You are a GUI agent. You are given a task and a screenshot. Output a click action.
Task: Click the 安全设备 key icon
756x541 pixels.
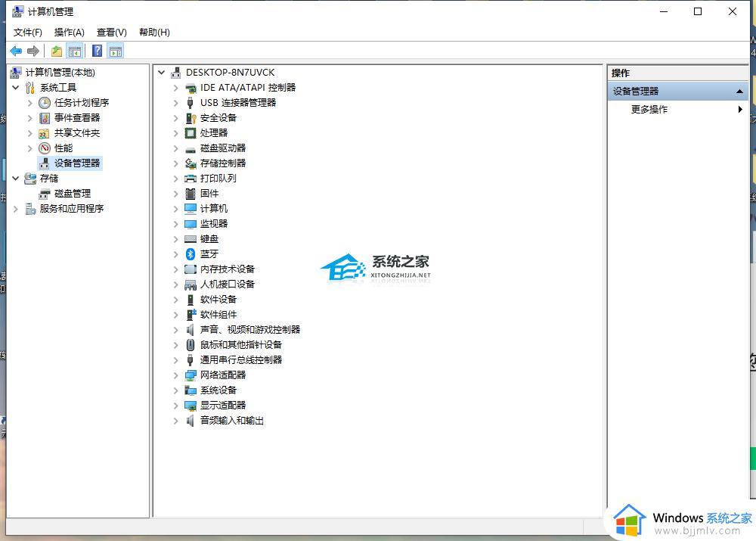point(191,118)
